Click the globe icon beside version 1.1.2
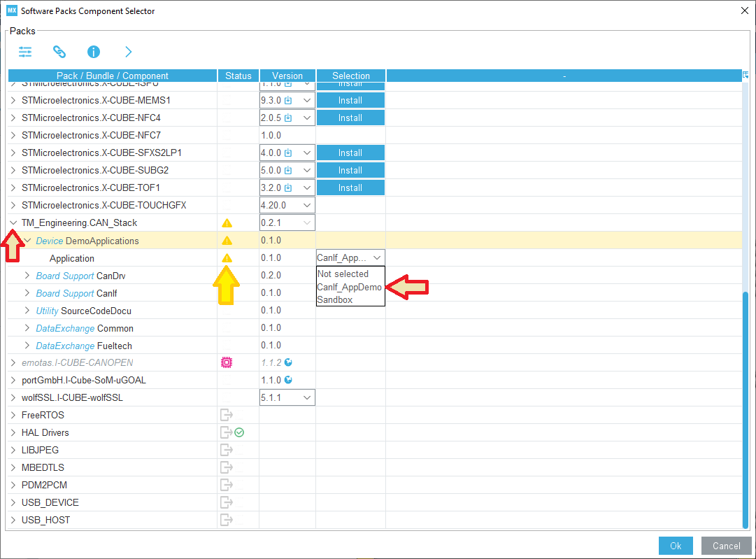The width and height of the screenshot is (756, 559). pos(288,362)
